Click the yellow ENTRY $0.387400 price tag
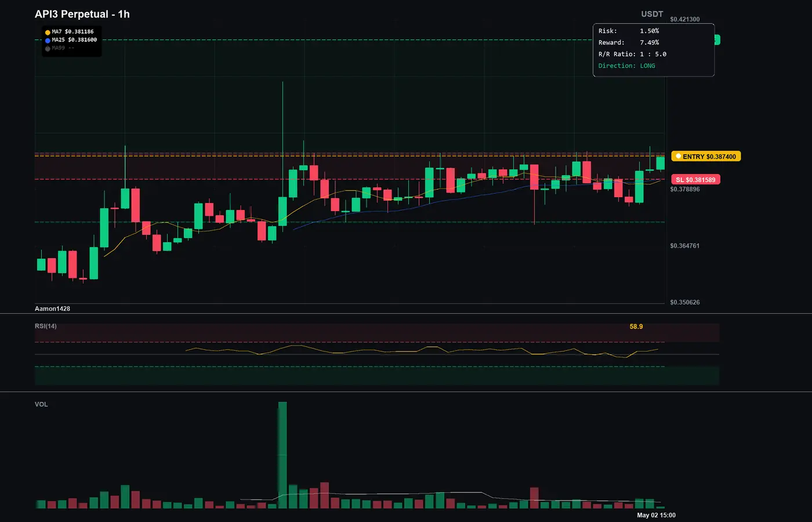Screen dimensions: 812x522 (x=706, y=157)
